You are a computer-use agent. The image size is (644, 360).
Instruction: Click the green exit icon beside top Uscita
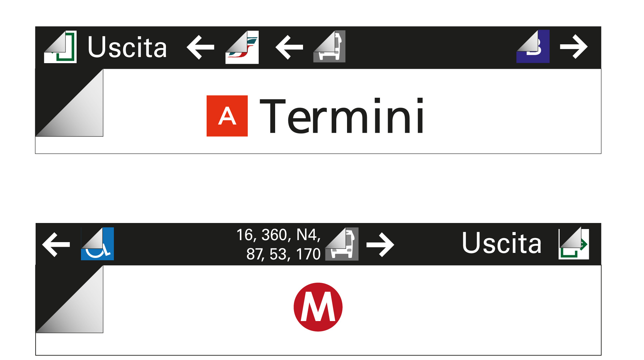tap(60, 47)
